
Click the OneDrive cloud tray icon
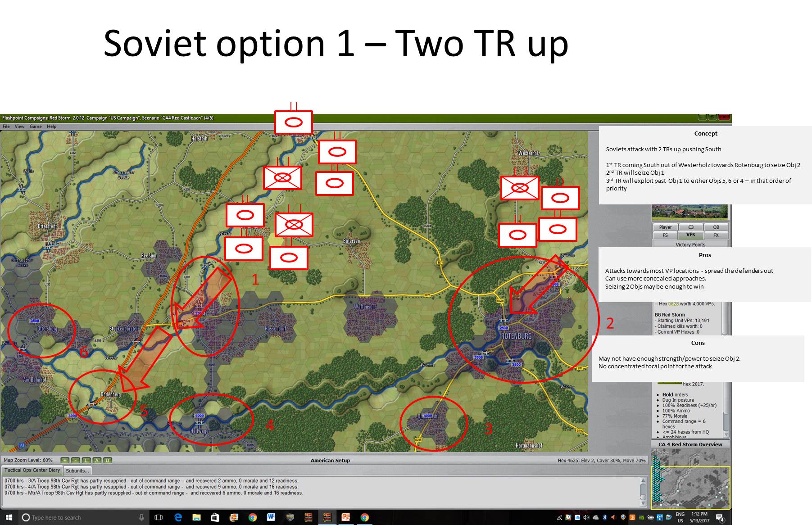[x=595, y=518]
